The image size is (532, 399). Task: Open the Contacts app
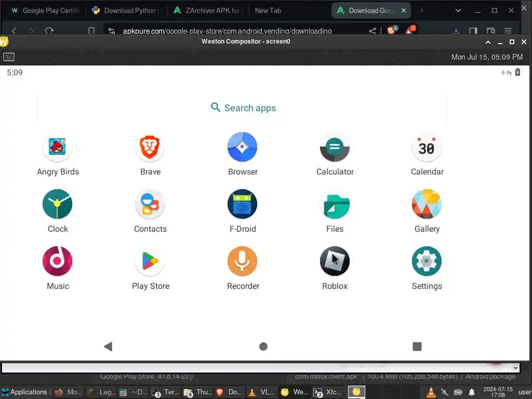click(x=150, y=204)
